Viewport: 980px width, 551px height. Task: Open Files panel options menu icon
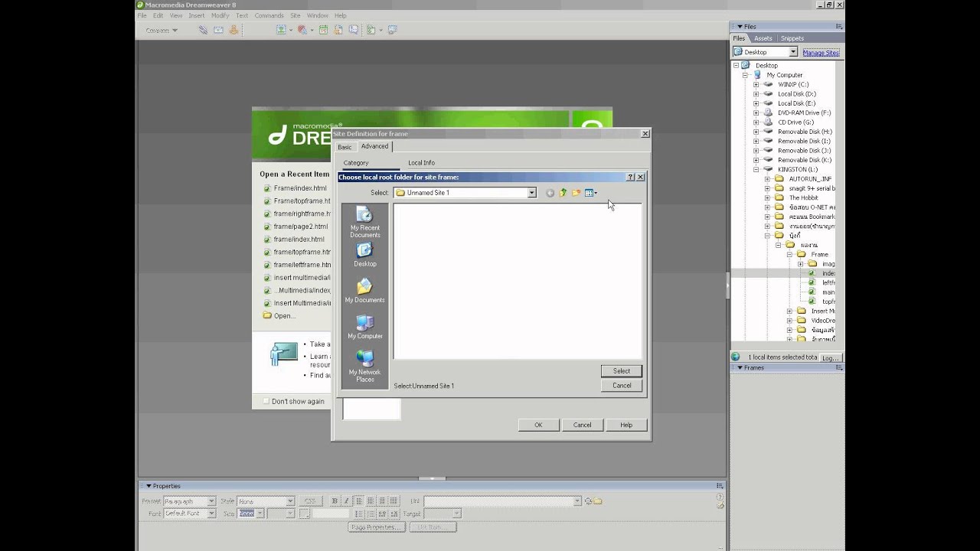pos(839,27)
